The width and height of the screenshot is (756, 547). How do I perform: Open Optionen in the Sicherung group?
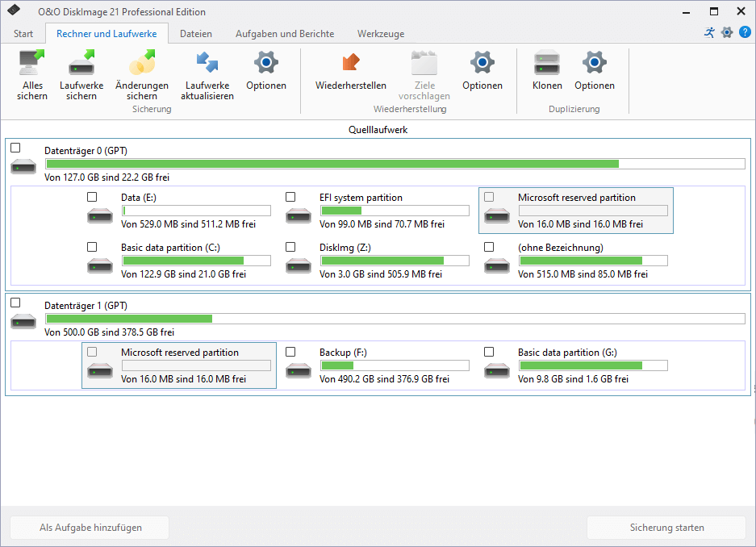(x=266, y=63)
